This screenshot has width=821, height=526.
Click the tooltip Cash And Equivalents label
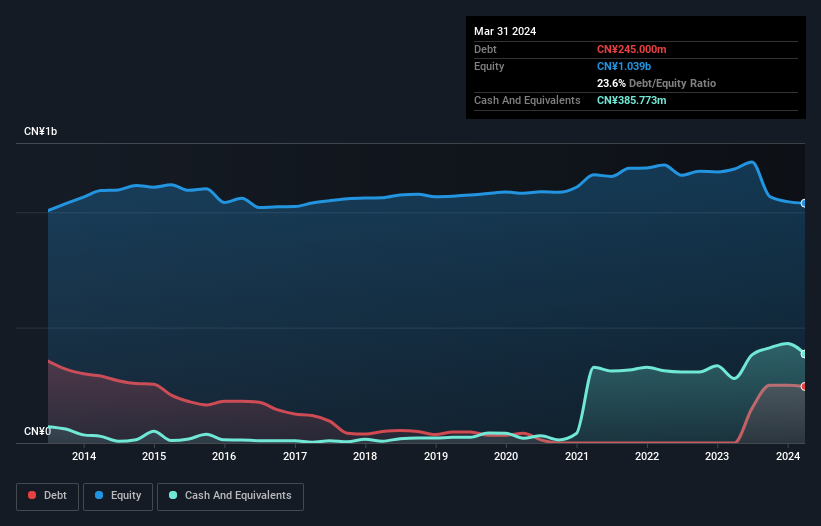[527, 100]
